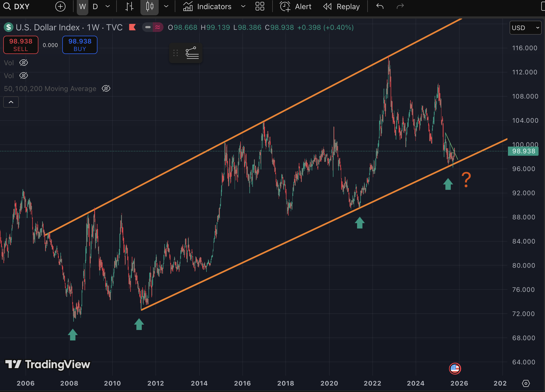Toggle visibility of second Vol indicator
Viewport: 545px width, 392px height.
(x=24, y=76)
